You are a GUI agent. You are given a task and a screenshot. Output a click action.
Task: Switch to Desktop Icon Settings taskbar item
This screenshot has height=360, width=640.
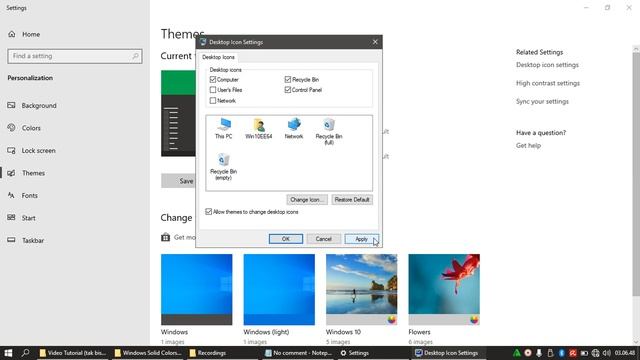coord(447,353)
